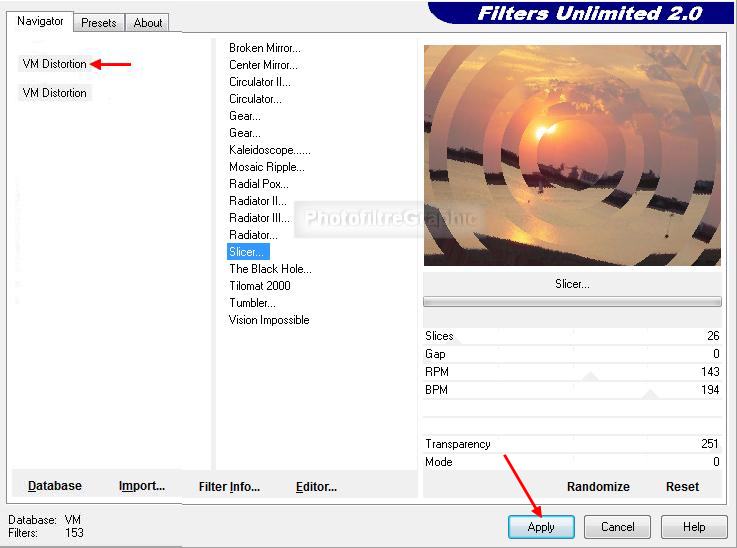
Task: Select the first VM Distortion category
Action: click(x=55, y=64)
